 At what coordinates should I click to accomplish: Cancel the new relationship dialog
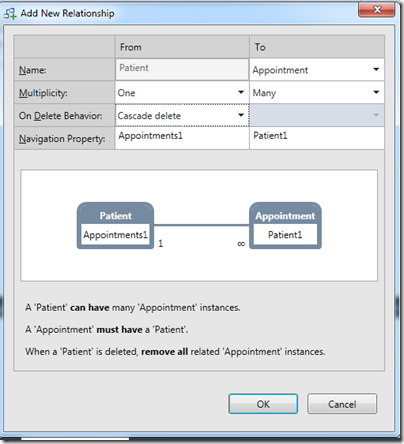(342, 404)
